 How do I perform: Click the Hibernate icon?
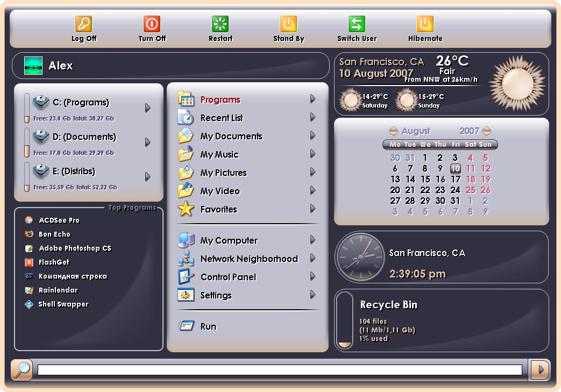click(425, 24)
